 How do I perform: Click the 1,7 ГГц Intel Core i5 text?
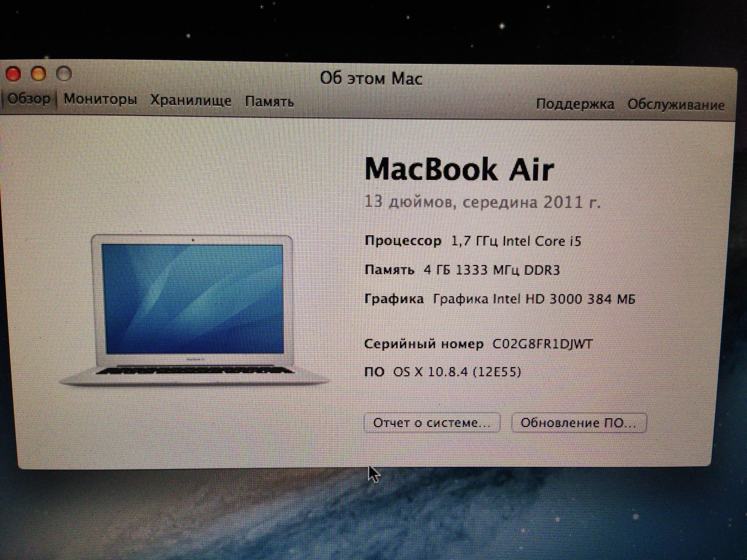pyautogui.click(x=516, y=241)
